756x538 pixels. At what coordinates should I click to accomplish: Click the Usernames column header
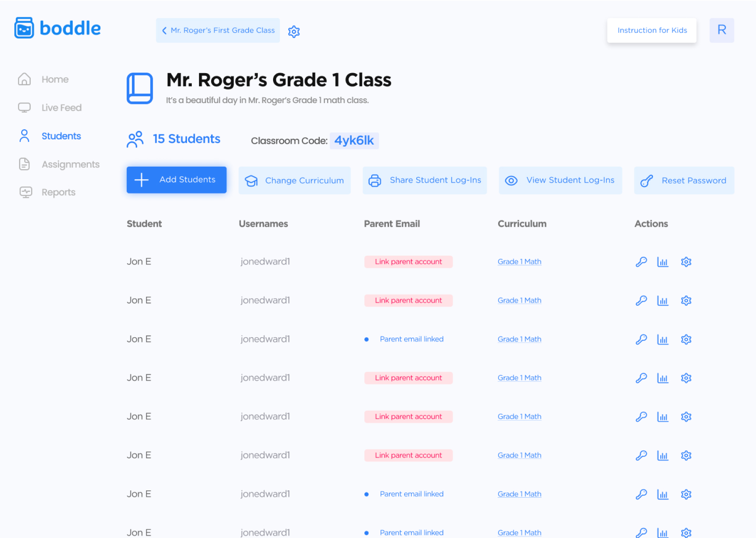point(264,224)
